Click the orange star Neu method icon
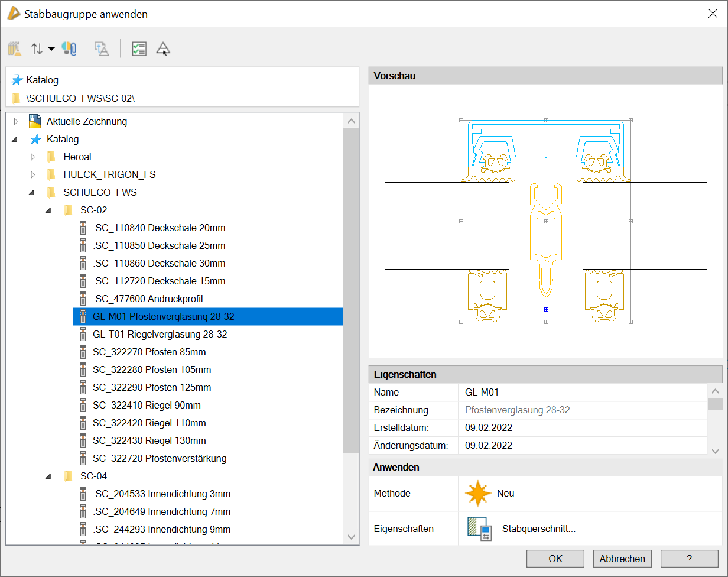Viewport: 728px width, 577px height. [478, 493]
